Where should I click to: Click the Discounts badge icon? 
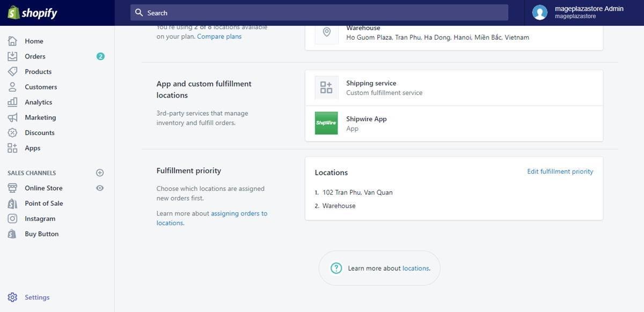[x=12, y=133]
